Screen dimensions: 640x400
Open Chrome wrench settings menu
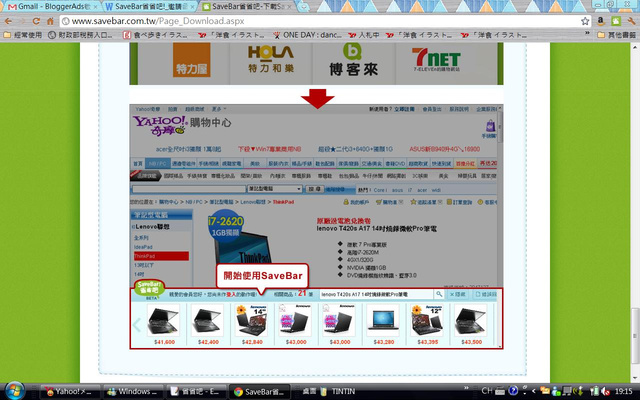[631, 21]
